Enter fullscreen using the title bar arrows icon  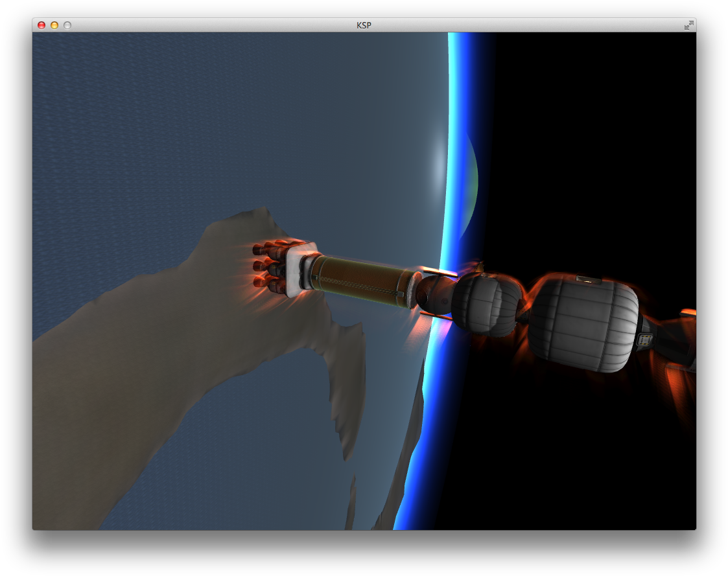(689, 25)
